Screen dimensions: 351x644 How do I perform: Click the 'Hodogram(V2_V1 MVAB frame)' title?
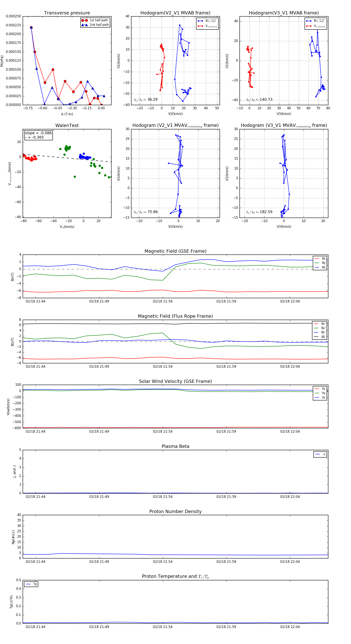click(175, 13)
